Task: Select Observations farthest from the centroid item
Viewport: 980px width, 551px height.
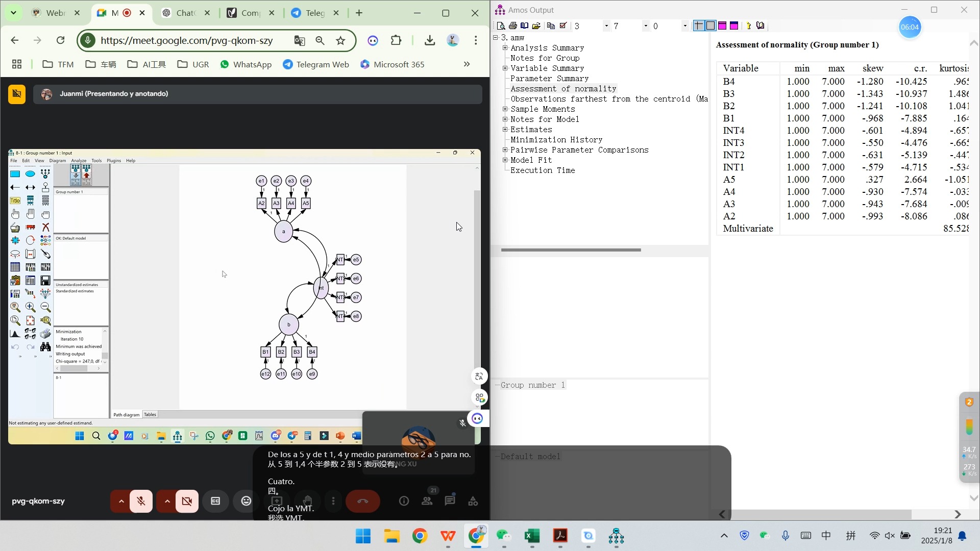Action: pyautogui.click(x=609, y=99)
